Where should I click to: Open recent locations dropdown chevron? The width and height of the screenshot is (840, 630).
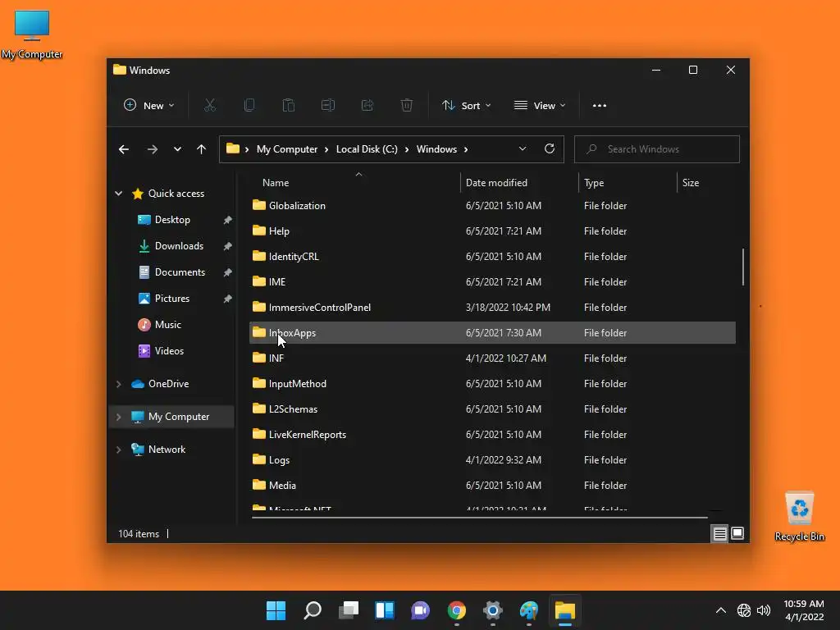[x=177, y=149]
